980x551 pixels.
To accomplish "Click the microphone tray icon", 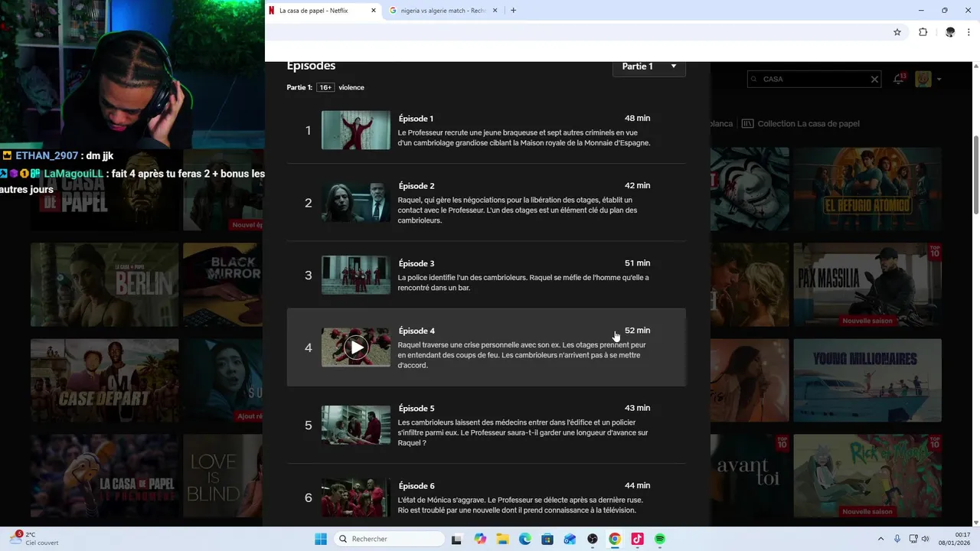I will tap(897, 539).
